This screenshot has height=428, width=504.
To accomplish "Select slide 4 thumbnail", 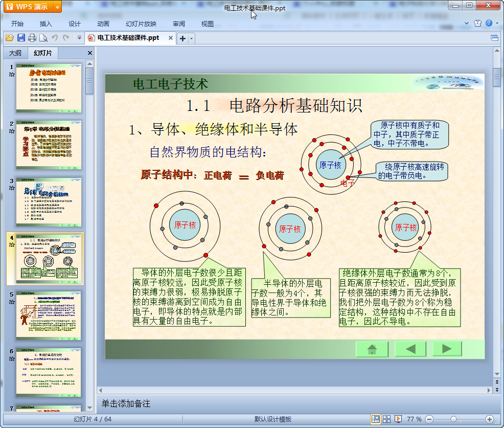I will click(x=49, y=259).
